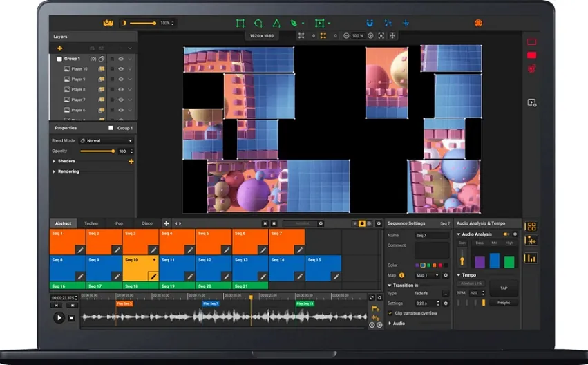Select the triangle surface tool
The image size is (588, 365).
pyautogui.click(x=277, y=24)
